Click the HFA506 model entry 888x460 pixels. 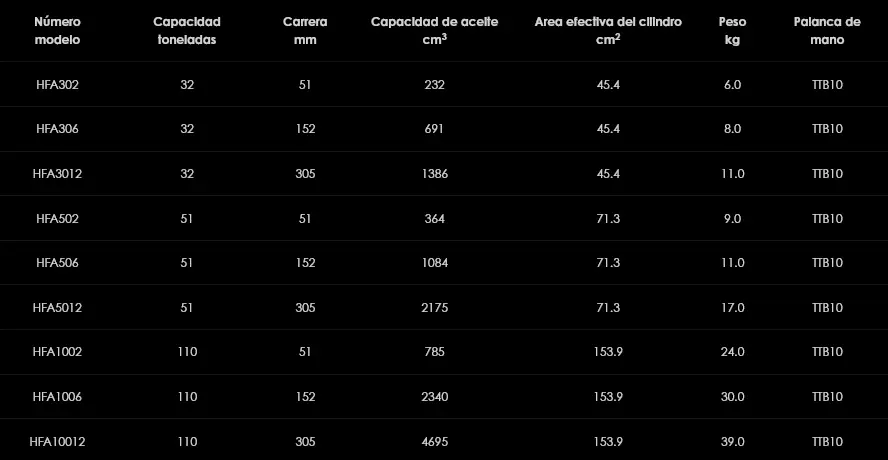click(57, 263)
